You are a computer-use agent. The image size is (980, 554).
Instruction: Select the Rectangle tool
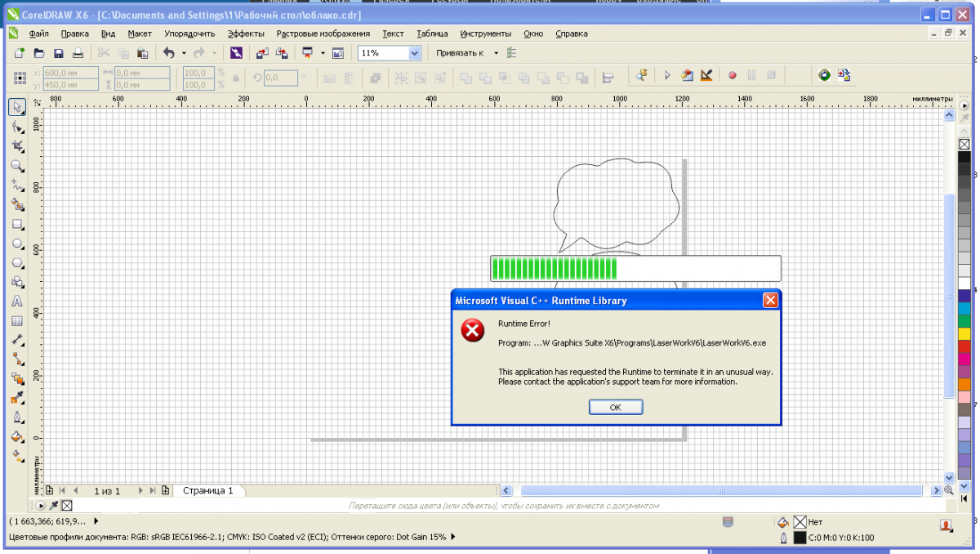tap(17, 225)
